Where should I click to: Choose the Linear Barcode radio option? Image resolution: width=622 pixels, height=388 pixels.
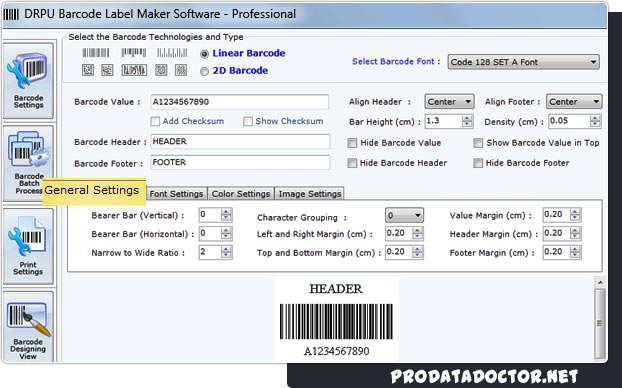click(x=204, y=54)
